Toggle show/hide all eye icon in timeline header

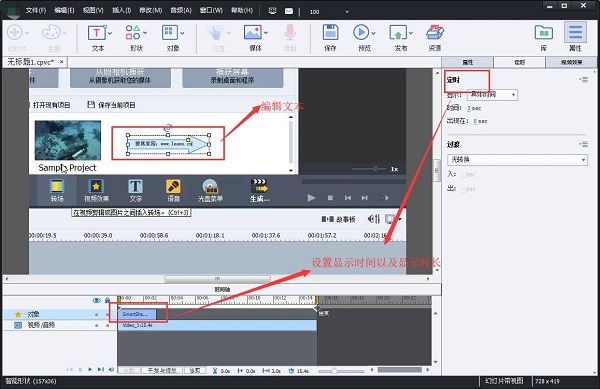[96, 300]
